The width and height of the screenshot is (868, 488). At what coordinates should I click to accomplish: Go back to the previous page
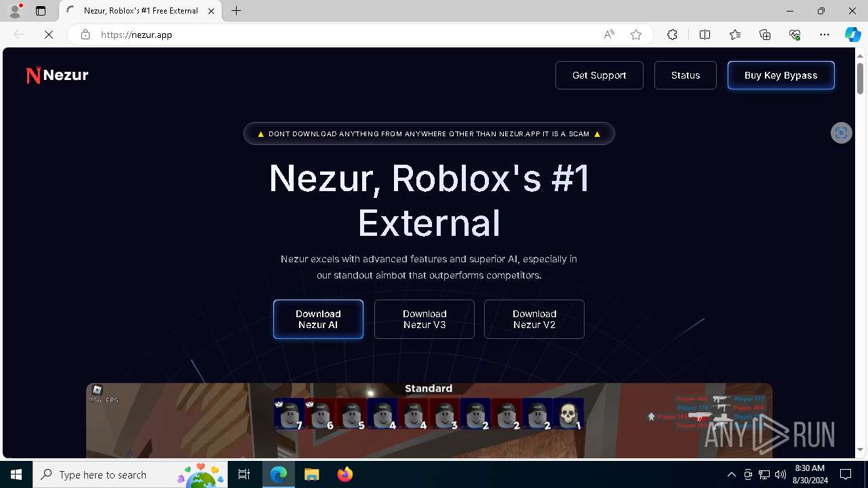coord(19,35)
